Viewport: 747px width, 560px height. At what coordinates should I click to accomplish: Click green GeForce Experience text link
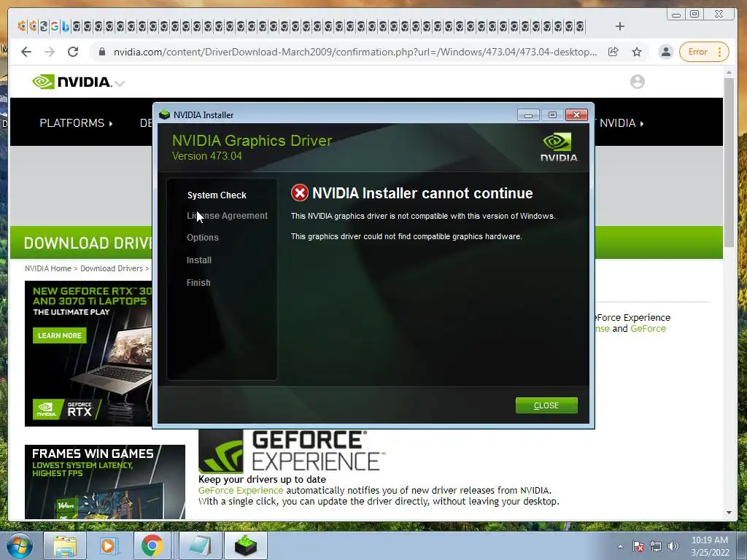tap(241, 491)
